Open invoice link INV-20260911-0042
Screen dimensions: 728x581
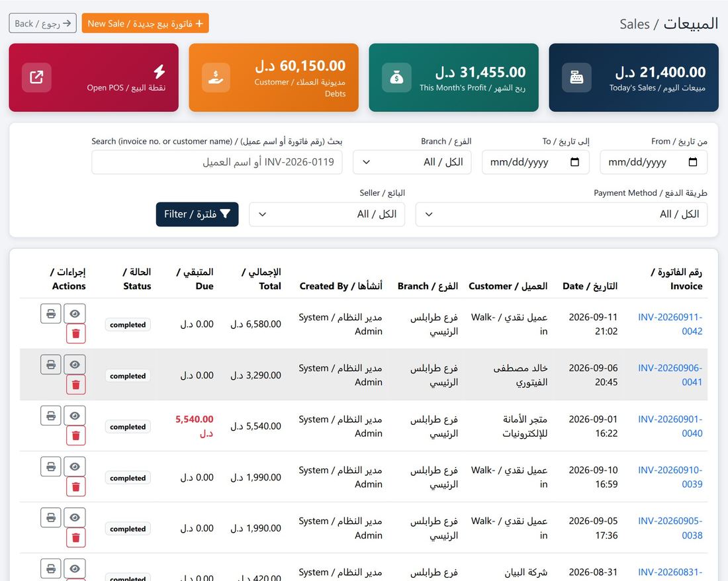(670, 324)
